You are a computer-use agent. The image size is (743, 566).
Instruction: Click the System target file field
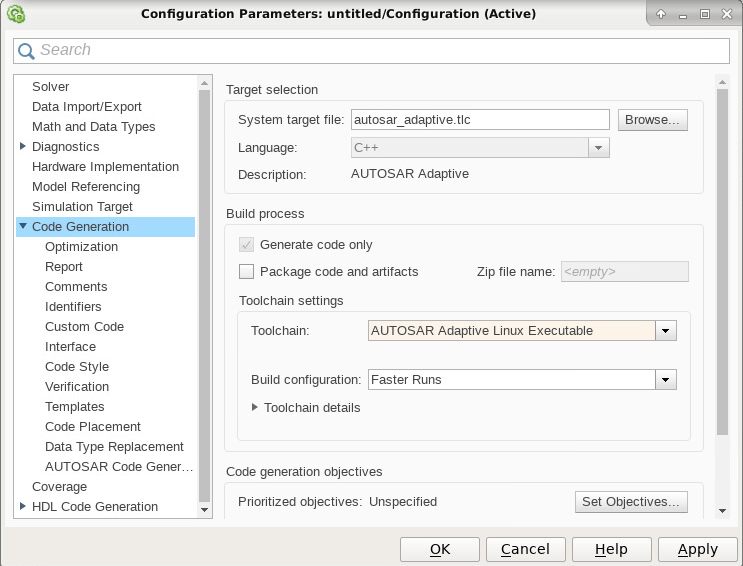[480, 119]
